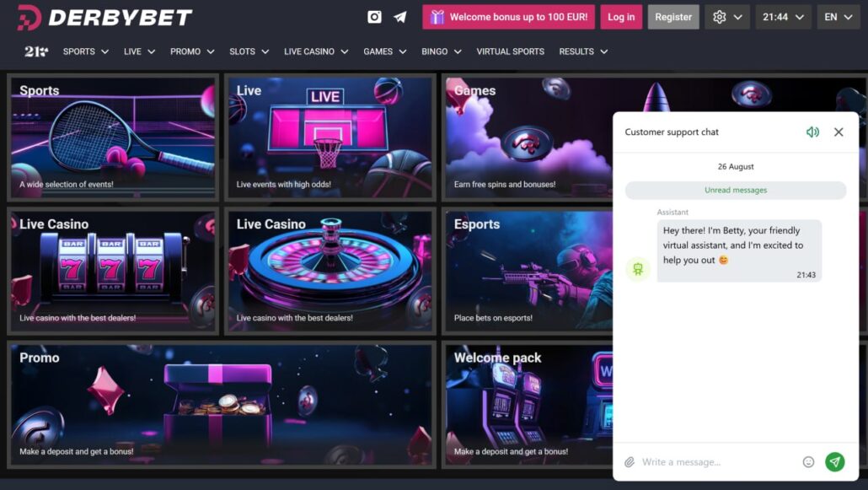Image resolution: width=868 pixels, height=490 pixels.
Task: Open the Sports tennis racket tile
Action: coord(113,137)
